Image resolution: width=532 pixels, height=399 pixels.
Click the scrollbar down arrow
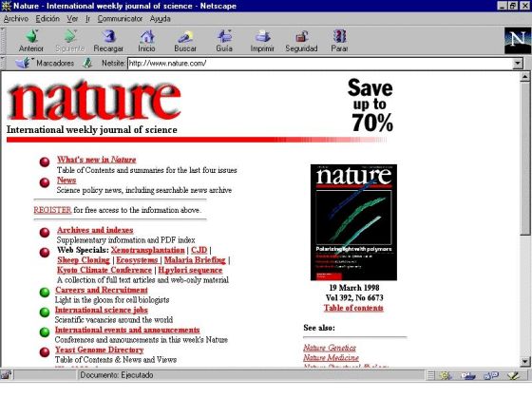point(524,361)
